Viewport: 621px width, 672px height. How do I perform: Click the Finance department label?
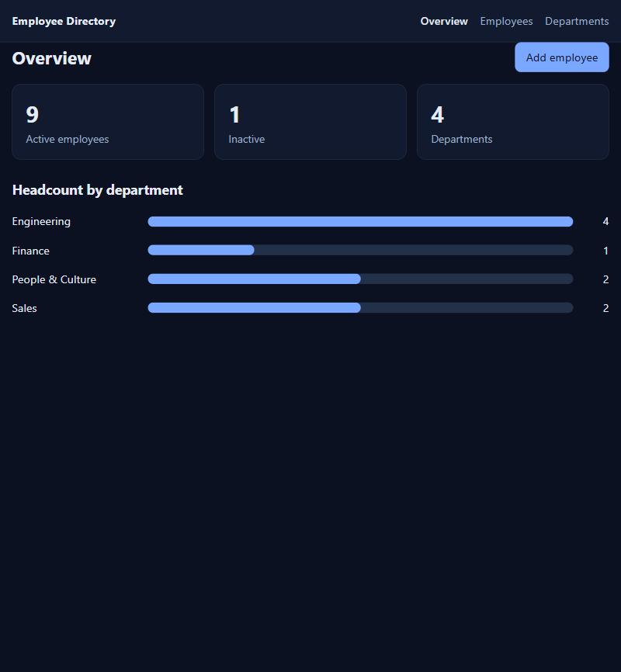coord(30,251)
